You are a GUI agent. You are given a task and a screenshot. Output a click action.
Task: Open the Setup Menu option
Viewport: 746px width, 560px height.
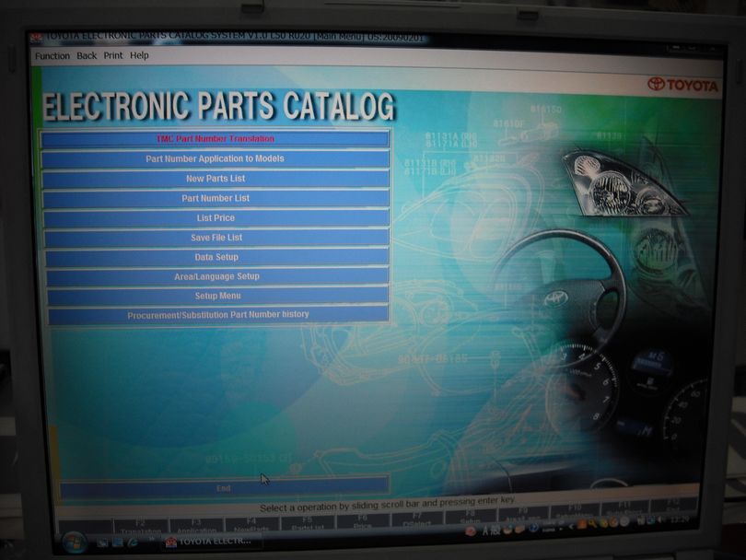pos(218,296)
